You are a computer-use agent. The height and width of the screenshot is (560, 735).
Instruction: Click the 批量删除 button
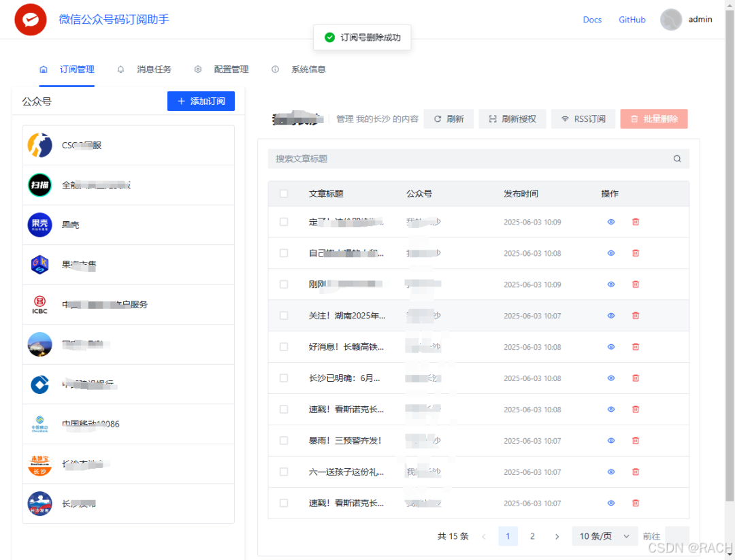(654, 119)
